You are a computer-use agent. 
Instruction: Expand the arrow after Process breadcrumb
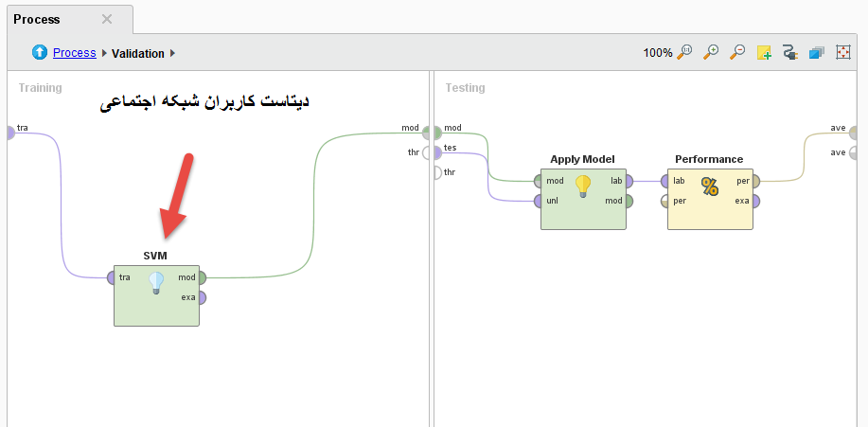point(104,54)
